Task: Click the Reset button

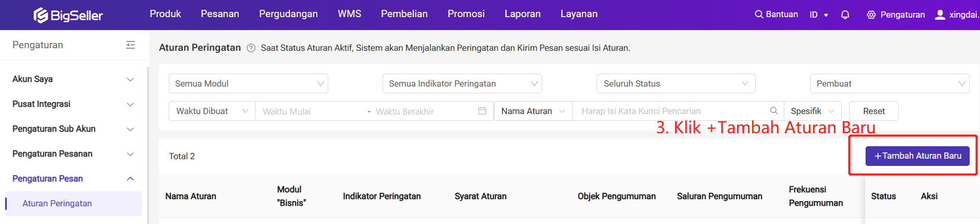Action: (x=874, y=111)
